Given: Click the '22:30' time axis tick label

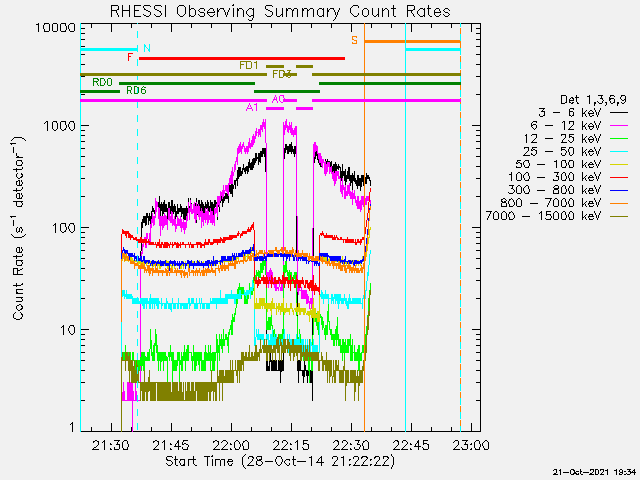Looking at the screenshot, I should [x=351, y=444].
